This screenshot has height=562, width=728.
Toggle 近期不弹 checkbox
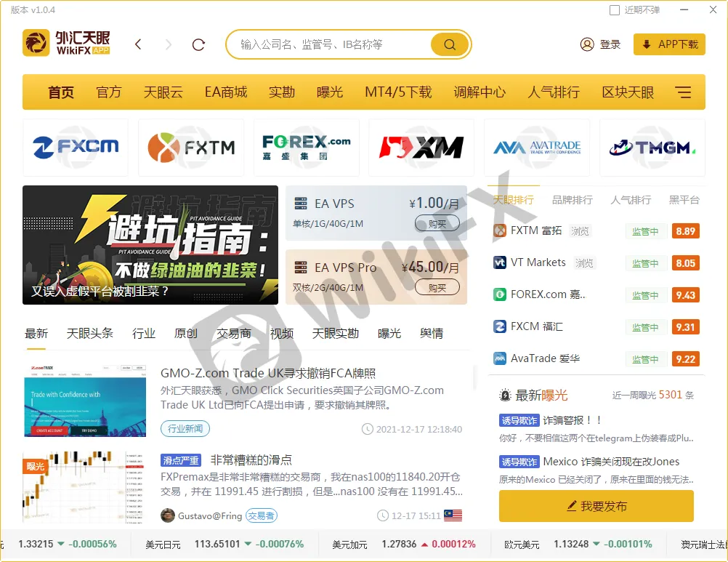[x=614, y=9]
